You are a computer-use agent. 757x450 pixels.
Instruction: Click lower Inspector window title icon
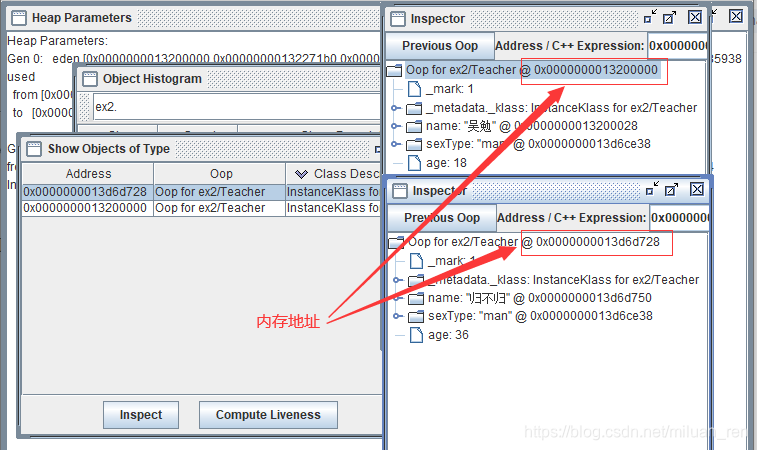click(400, 191)
